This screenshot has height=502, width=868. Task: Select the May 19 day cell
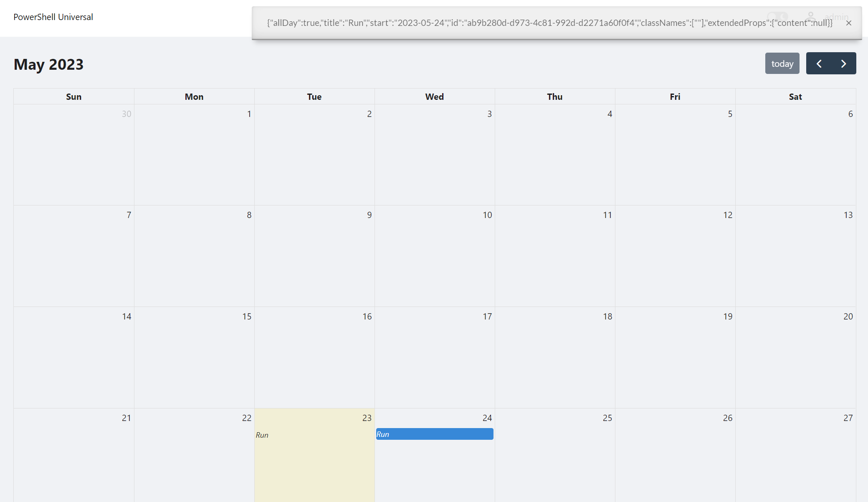(x=675, y=357)
